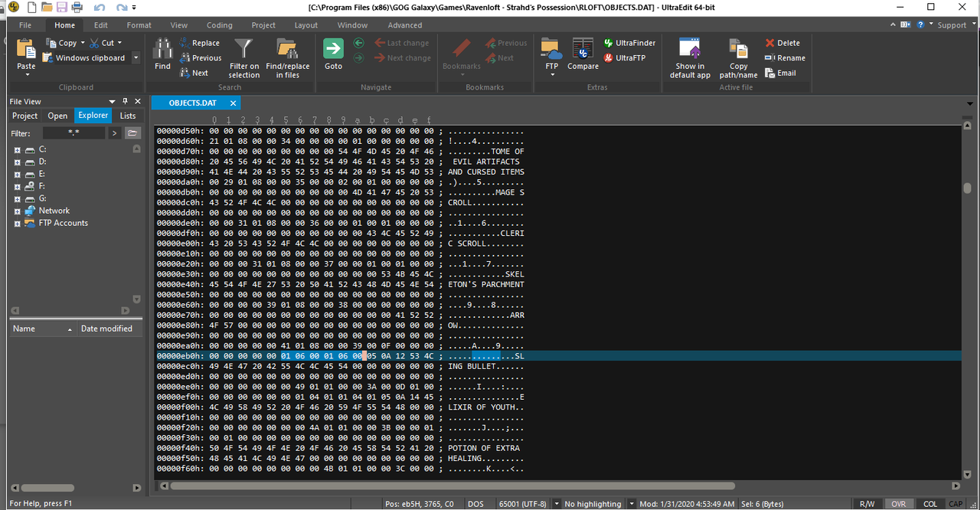
Task: Open Find/replace in files
Action: coord(288,58)
